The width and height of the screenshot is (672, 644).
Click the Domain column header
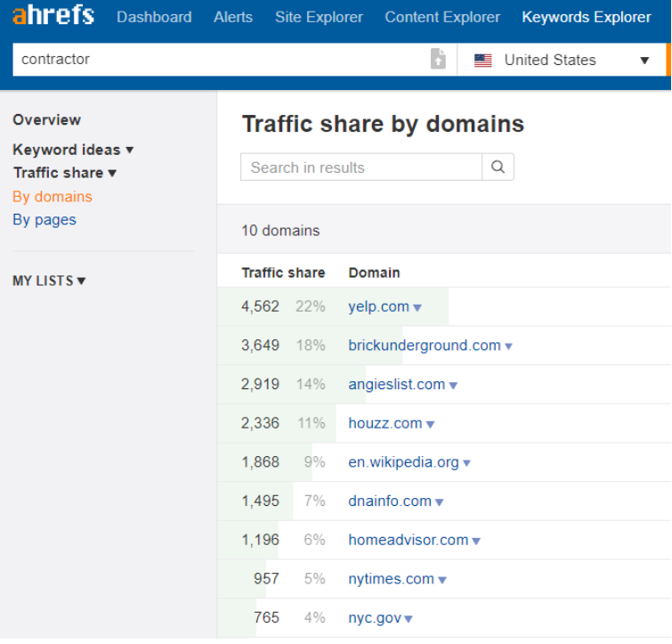tap(374, 273)
